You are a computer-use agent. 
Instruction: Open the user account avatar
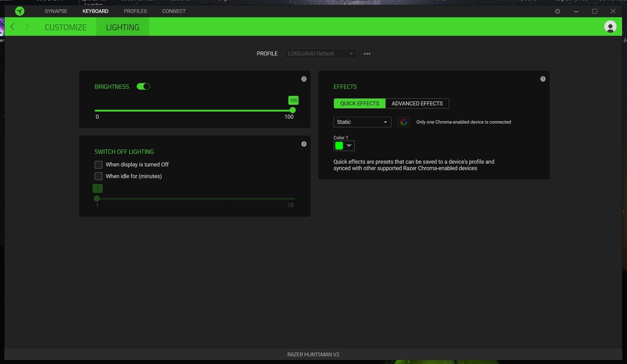(x=610, y=27)
